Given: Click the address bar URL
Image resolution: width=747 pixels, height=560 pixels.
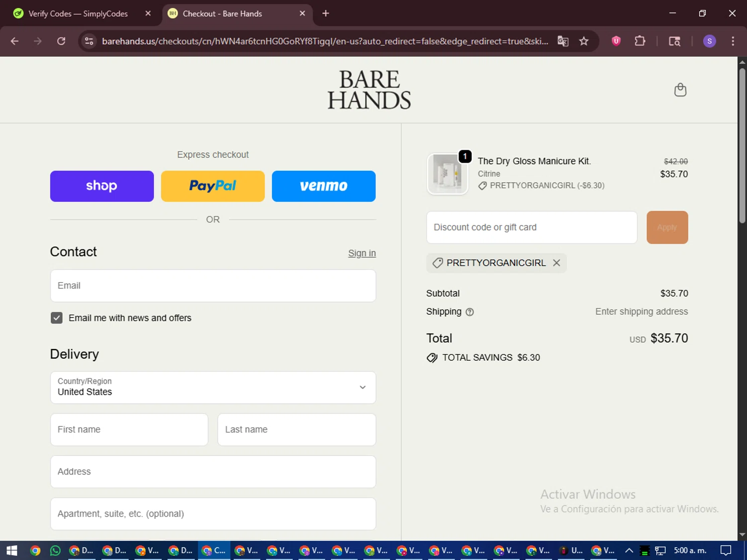Looking at the screenshot, I should click(x=325, y=41).
